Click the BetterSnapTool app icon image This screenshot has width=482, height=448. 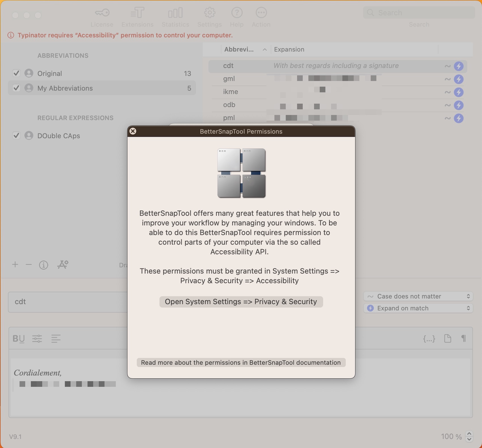click(x=241, y=173)
